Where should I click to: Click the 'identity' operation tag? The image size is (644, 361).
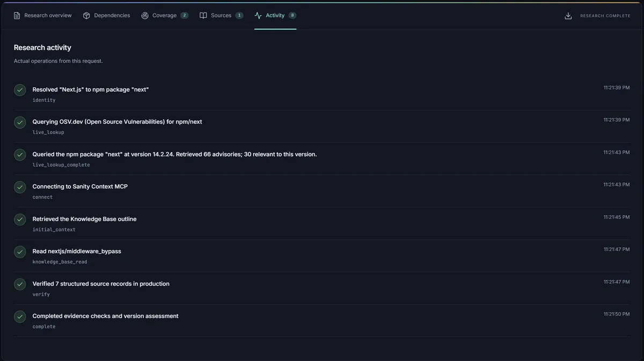44,100
